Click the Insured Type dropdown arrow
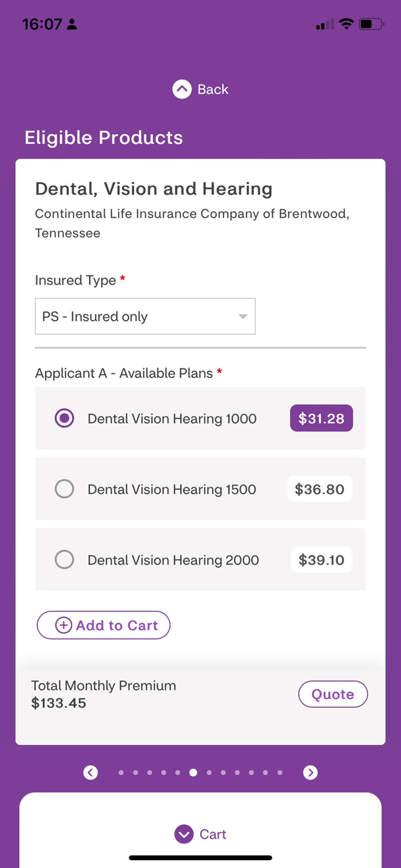 (x=243, y=316)
